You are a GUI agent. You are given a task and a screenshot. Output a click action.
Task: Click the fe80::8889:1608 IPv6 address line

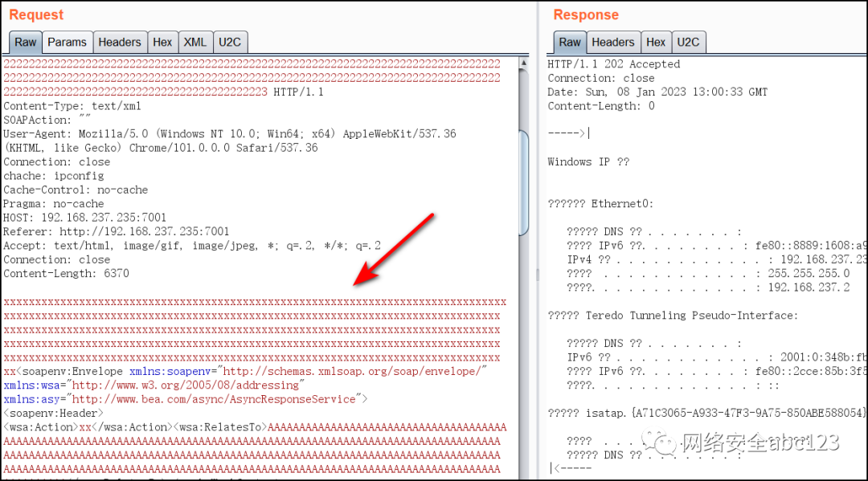coord(716,246)
